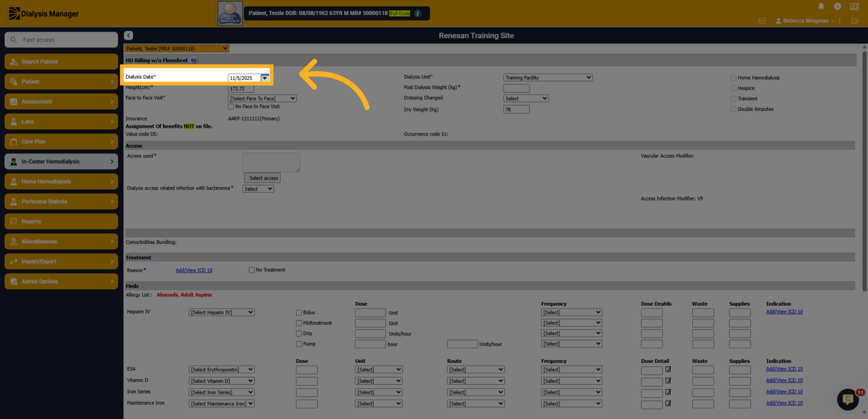
Task: Click the clock history icon
Action: click(837, 7)
